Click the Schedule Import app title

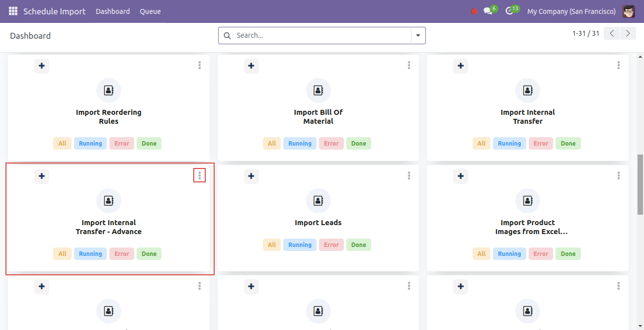click(55, 11)
